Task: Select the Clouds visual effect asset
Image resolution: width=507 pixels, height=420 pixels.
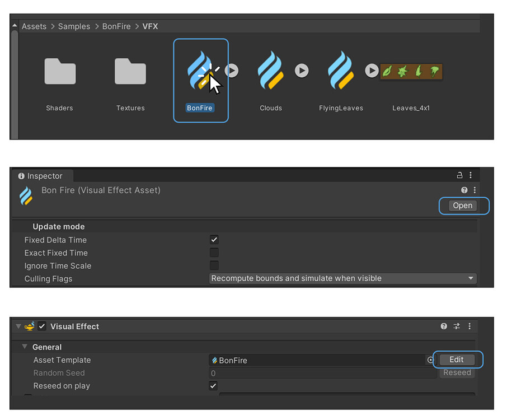Action: point(271,71)
